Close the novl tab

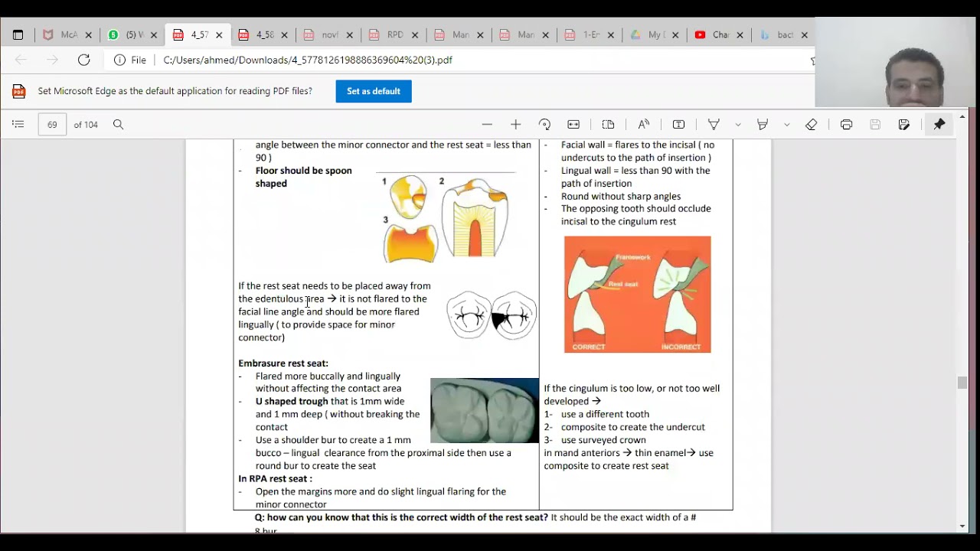[350, 35]
